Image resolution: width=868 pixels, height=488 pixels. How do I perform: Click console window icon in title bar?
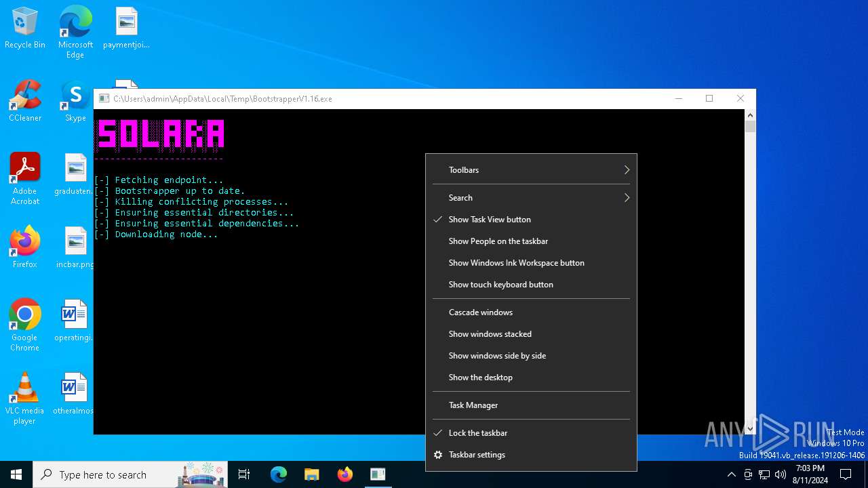[x=104, y=98]
